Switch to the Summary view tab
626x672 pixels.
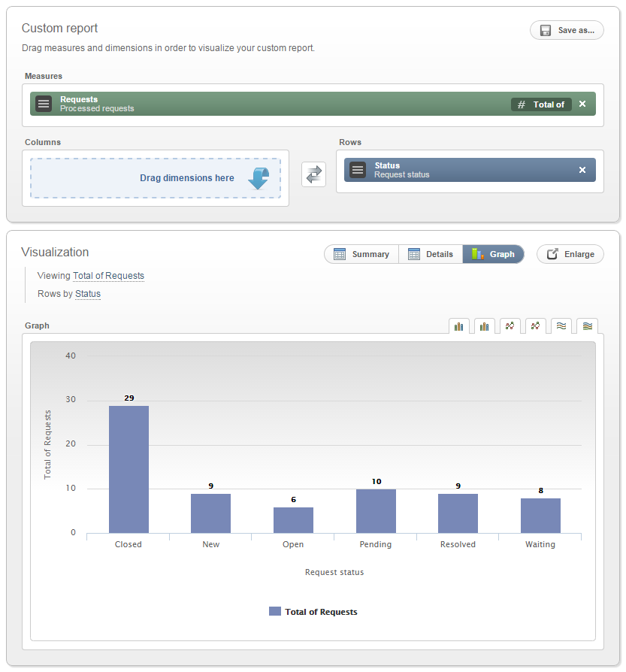361,254
